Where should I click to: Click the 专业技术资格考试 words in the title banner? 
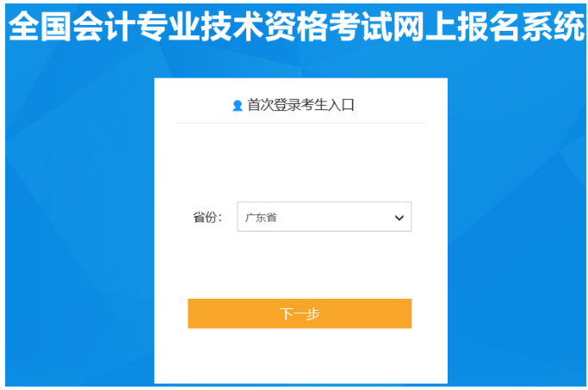click(x=264, y=26)
